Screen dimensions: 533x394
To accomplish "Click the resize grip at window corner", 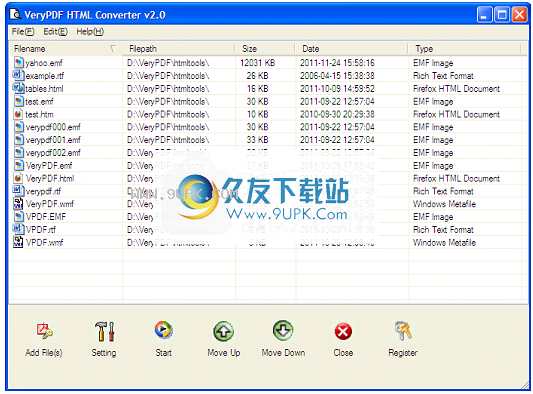I will point(525,385).
